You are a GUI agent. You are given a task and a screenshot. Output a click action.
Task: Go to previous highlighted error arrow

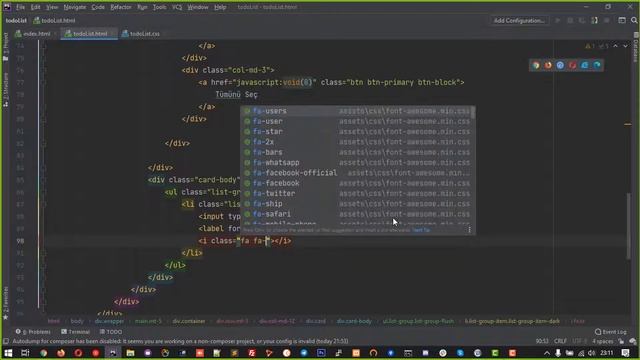(616, 46)
